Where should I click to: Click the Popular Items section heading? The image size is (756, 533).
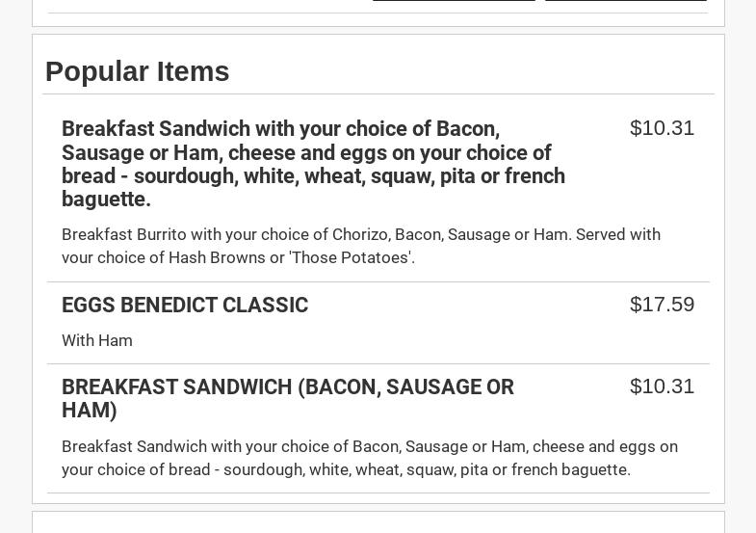137,71
